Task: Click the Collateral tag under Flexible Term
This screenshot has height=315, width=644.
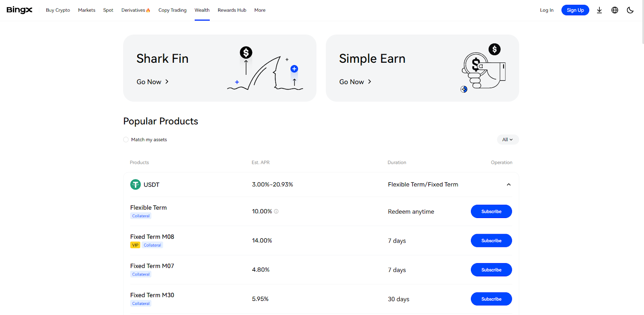Action: (x=141, y=216)
